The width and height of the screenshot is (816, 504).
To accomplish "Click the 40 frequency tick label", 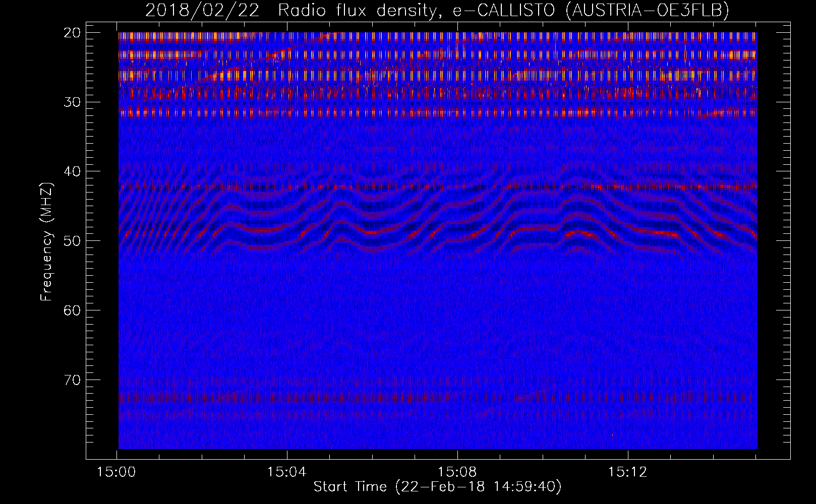I will pyautogui.click(x=73, y=171).
